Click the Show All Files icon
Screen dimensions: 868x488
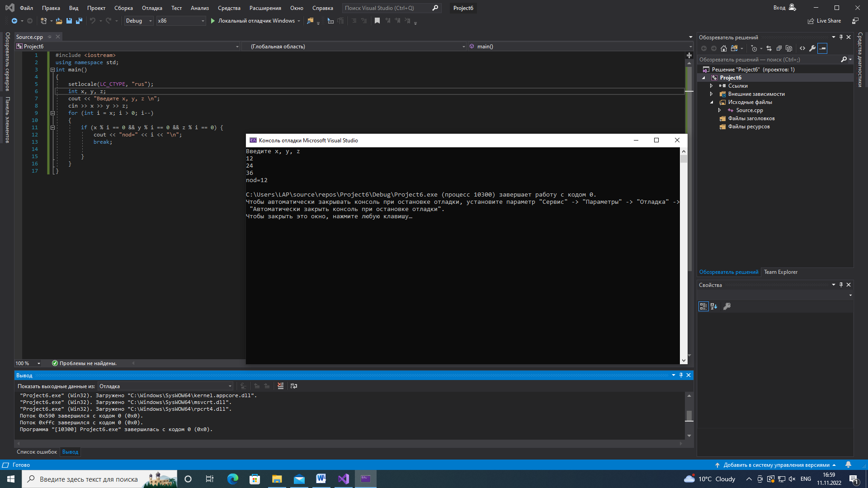pos(789,48)
